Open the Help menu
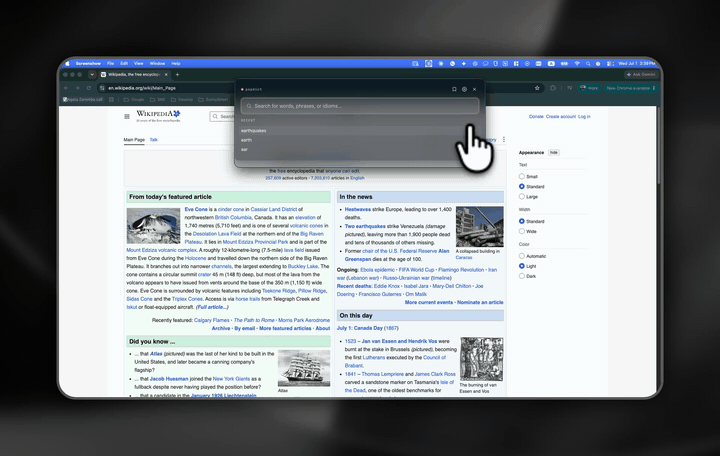The height and width of the screenshot is (456, 720). pos(176,63)
